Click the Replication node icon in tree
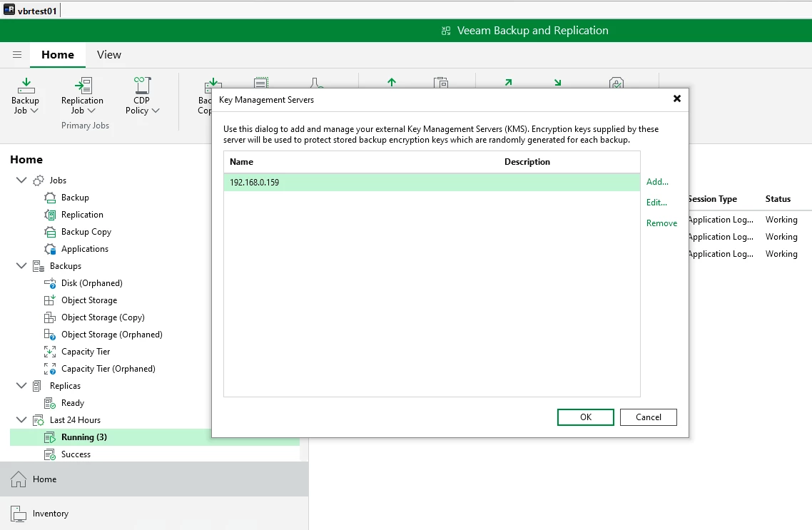812x530 pixels. point(50,215)
